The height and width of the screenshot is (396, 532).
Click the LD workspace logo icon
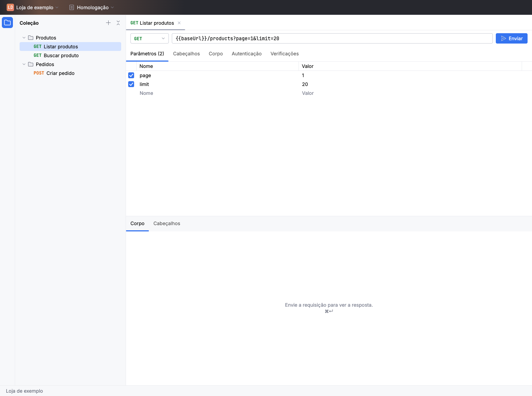pyautogui.click(x=10, y=7)
